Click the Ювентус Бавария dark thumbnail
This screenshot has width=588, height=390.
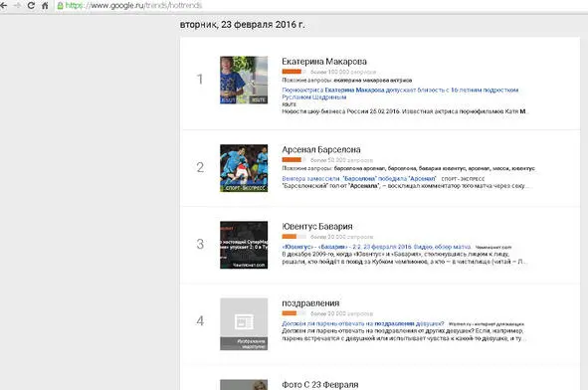244,245
